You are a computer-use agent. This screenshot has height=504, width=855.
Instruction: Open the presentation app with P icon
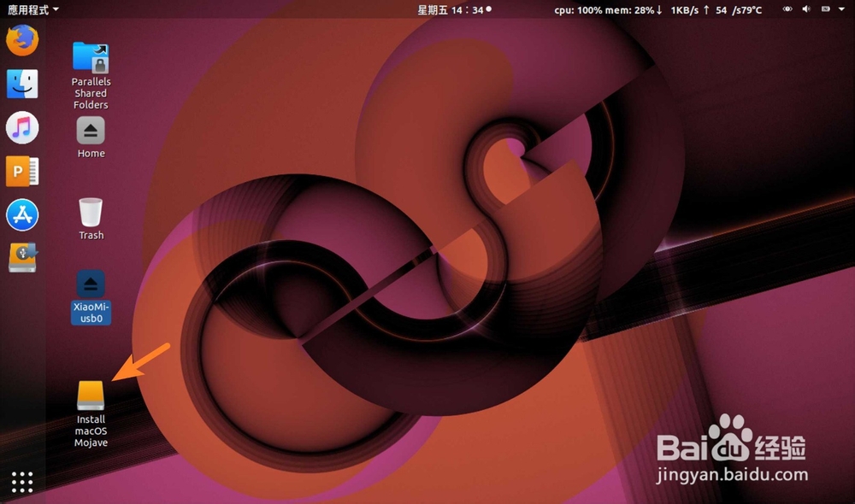click(22, 171)
